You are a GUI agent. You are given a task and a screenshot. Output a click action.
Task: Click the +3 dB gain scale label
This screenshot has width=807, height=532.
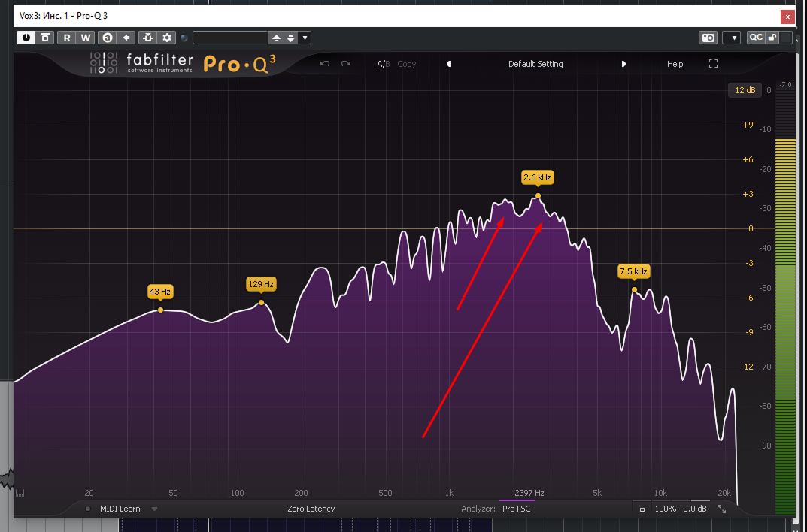tap(748, 194)
